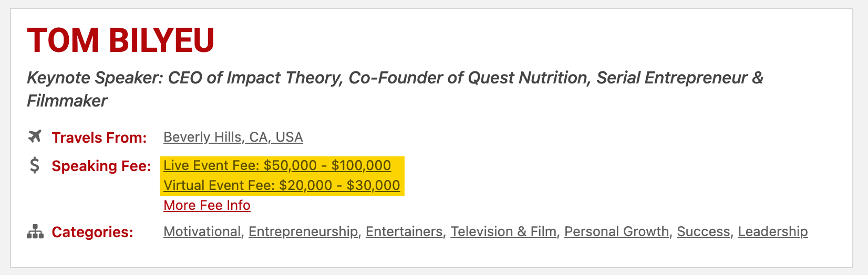Open the Personal Growth category
The height and width of the screenshot is (276, 868).
[617, 231]
